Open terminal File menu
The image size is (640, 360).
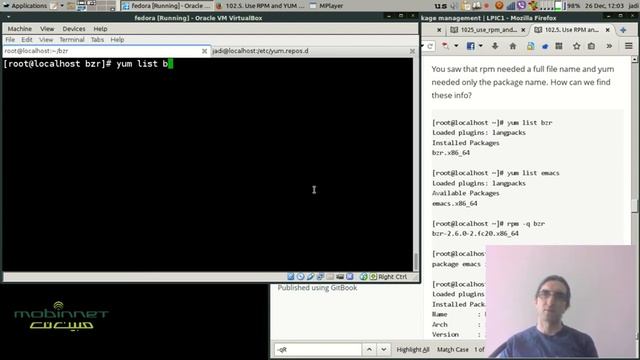coord(10,40)
